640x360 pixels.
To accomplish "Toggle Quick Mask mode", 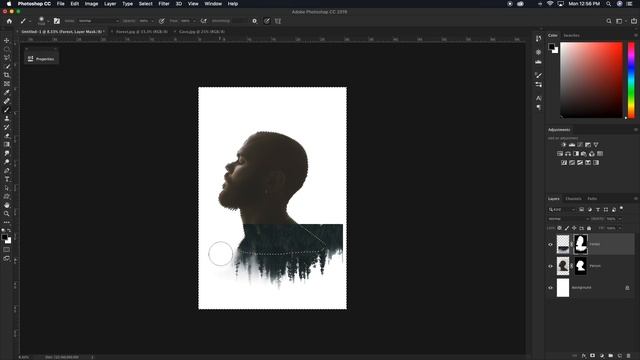I will coord(7,249).
